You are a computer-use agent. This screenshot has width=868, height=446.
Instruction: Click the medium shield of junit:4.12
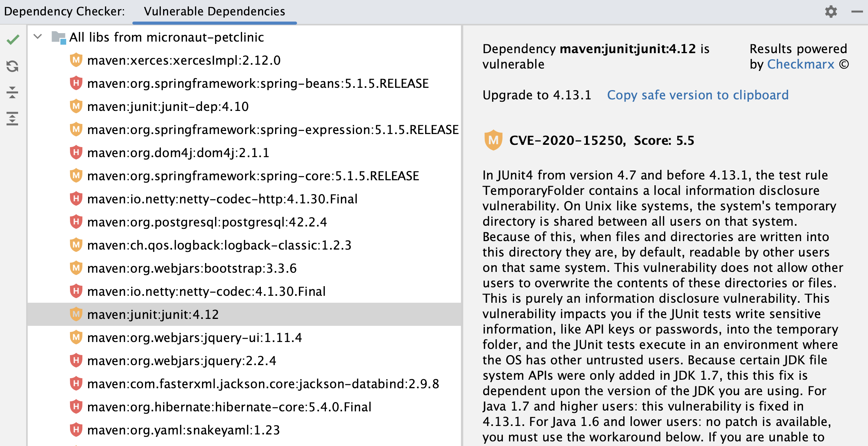[76, 314]
